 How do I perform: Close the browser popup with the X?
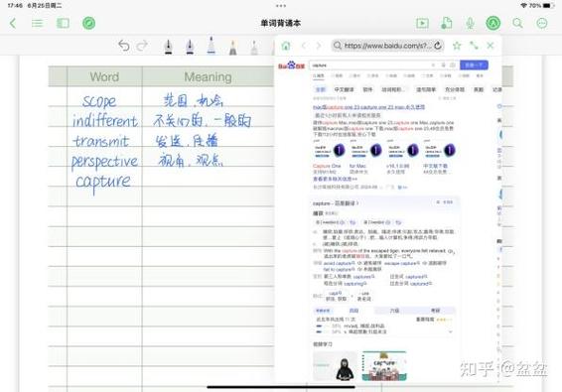point(491,46)
